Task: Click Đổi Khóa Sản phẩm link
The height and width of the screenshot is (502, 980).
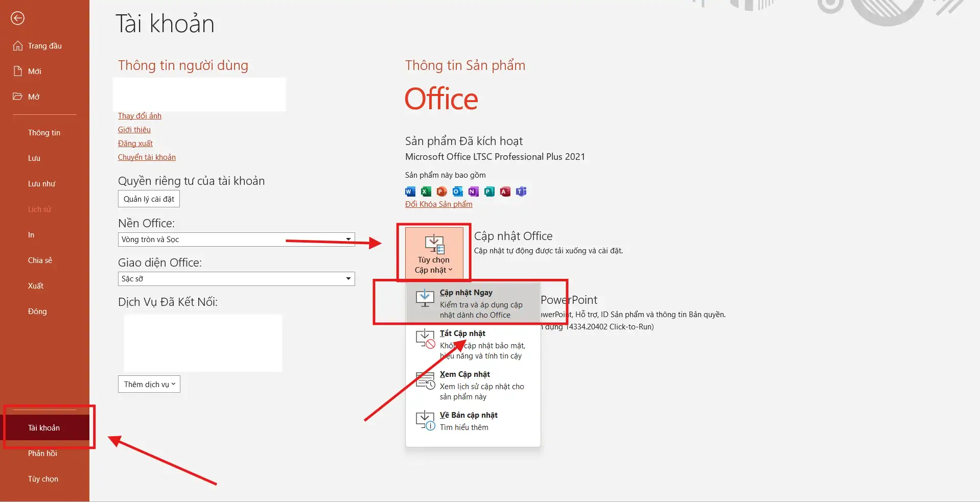Action: pos(438,204)
